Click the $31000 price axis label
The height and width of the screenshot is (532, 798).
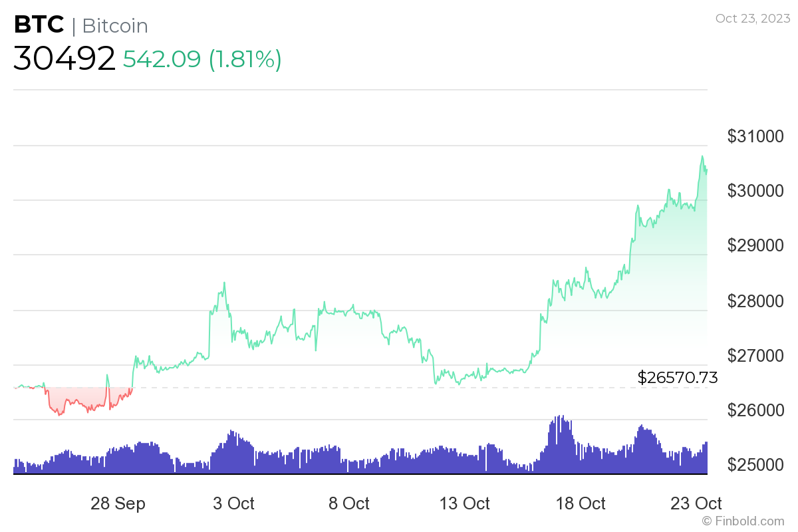(756, 136)
